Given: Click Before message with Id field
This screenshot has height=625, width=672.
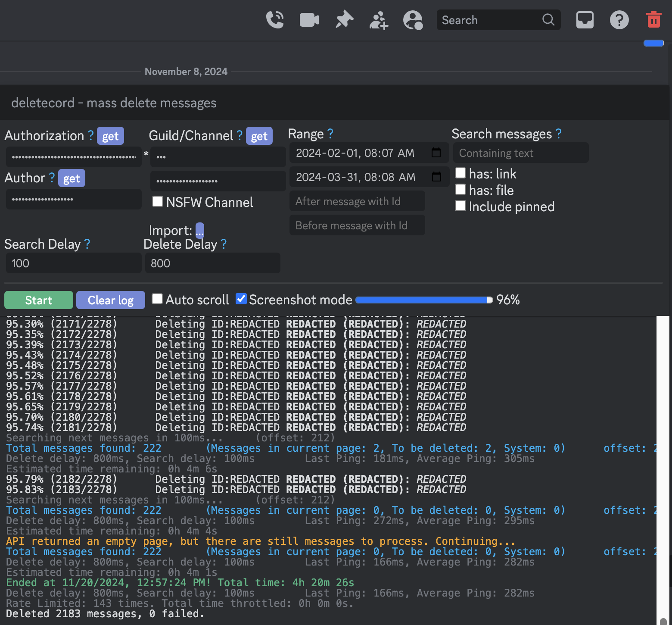Looking at the screenshot, I should tap(357, 225).
